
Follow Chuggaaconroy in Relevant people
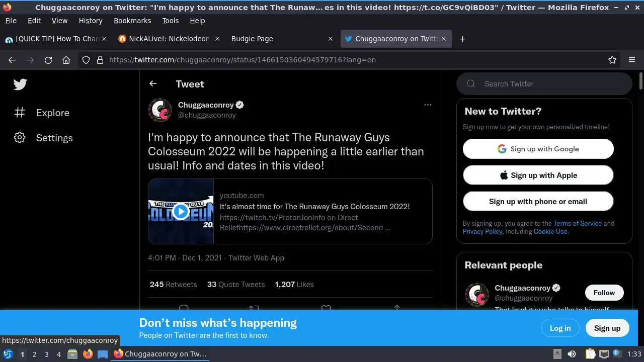(604, 293)
